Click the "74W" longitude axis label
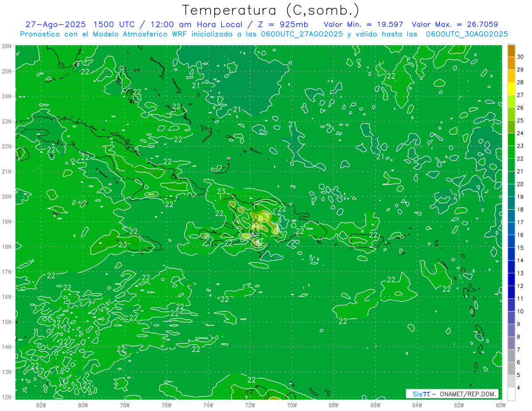Viewport: 532px width, 411px height. click(x=208, y=405)
